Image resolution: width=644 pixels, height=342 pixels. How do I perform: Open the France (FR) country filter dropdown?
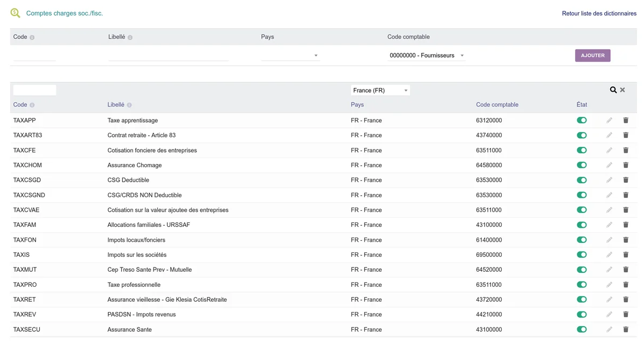[x=380, y=91]
